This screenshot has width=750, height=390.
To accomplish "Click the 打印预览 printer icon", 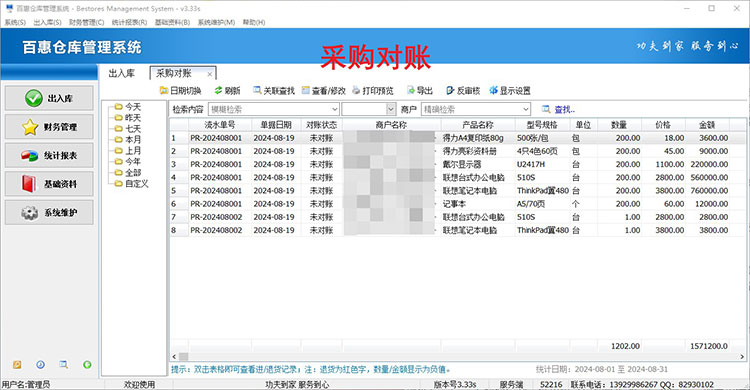I will (356, 90).
